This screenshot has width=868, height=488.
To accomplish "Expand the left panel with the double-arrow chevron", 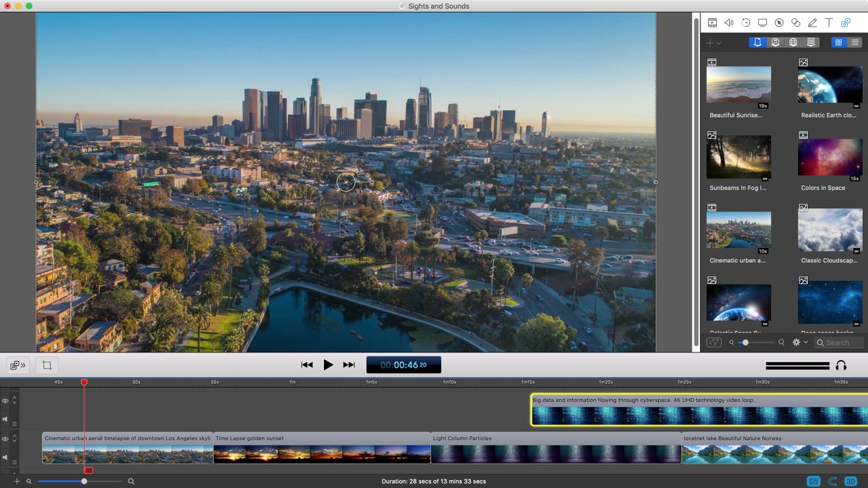I will 17,364.
